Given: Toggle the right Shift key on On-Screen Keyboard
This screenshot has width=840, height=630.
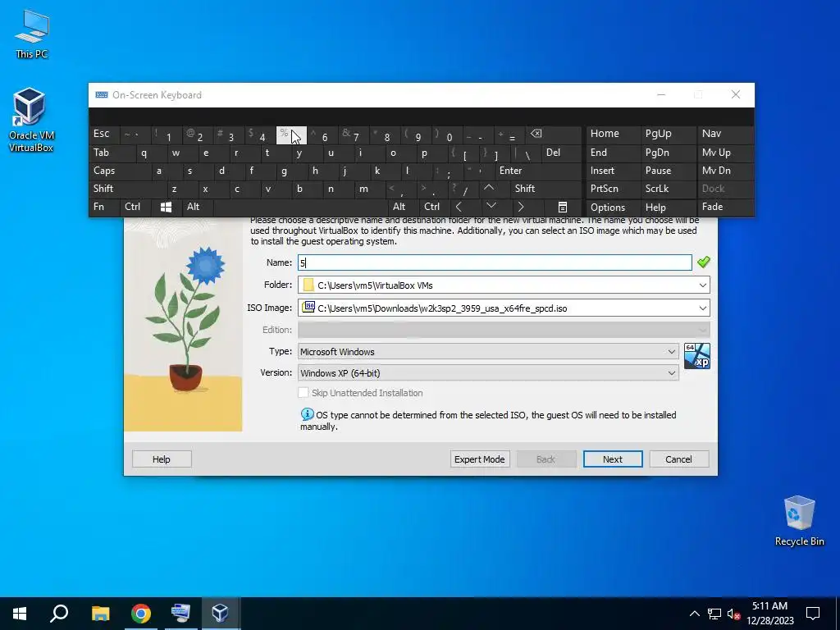Looking at the screenshot, I should coord(546,189).
